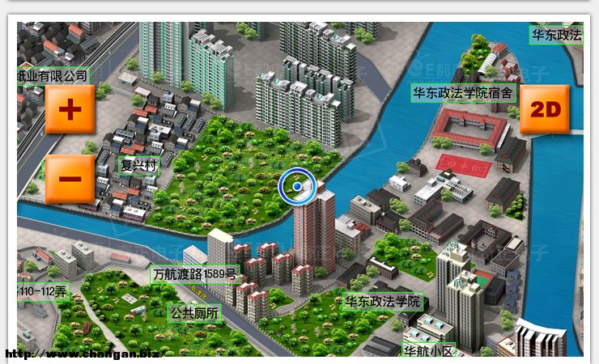Zoom out with the orange minus button
The width and height of the screenshot is (599, 364).
[x=70, y=178]
